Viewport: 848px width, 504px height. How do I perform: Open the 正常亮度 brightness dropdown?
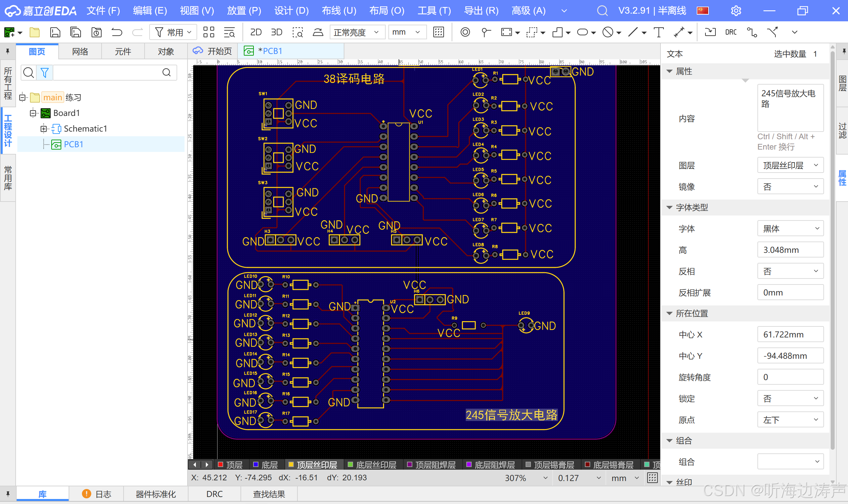pyautogui.click(x=357, y=32)
